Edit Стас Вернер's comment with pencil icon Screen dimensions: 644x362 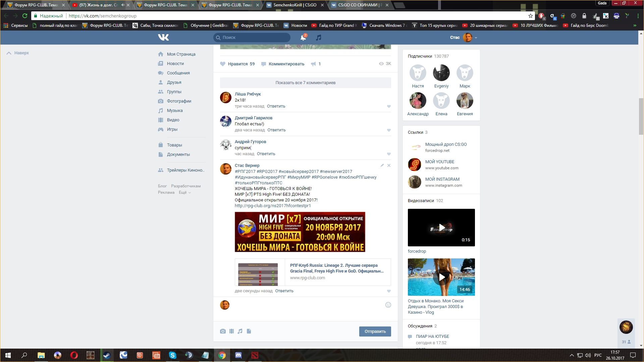(382, 166)
